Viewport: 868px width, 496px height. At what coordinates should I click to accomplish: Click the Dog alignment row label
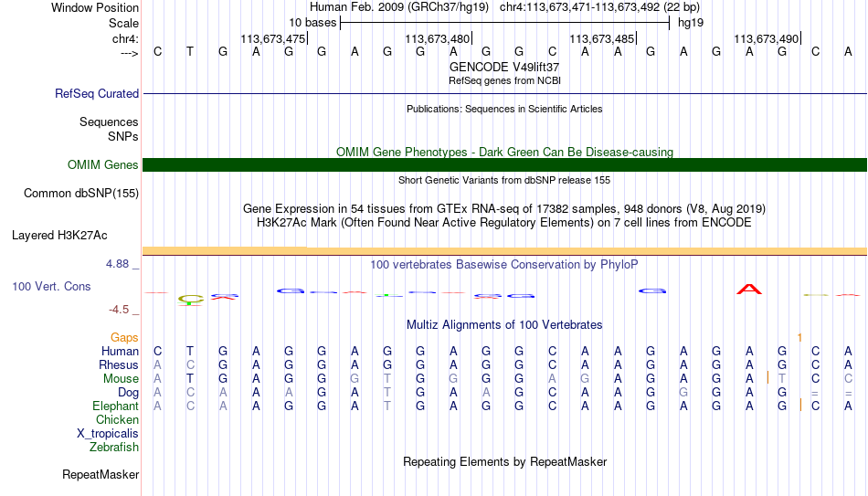(x=128, y=393)
